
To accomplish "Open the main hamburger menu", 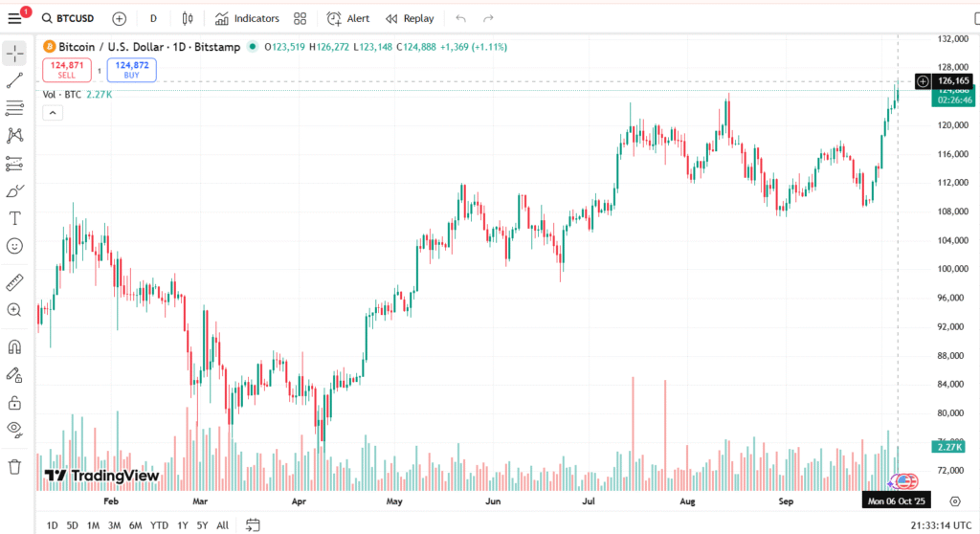I will pos(14,18).
